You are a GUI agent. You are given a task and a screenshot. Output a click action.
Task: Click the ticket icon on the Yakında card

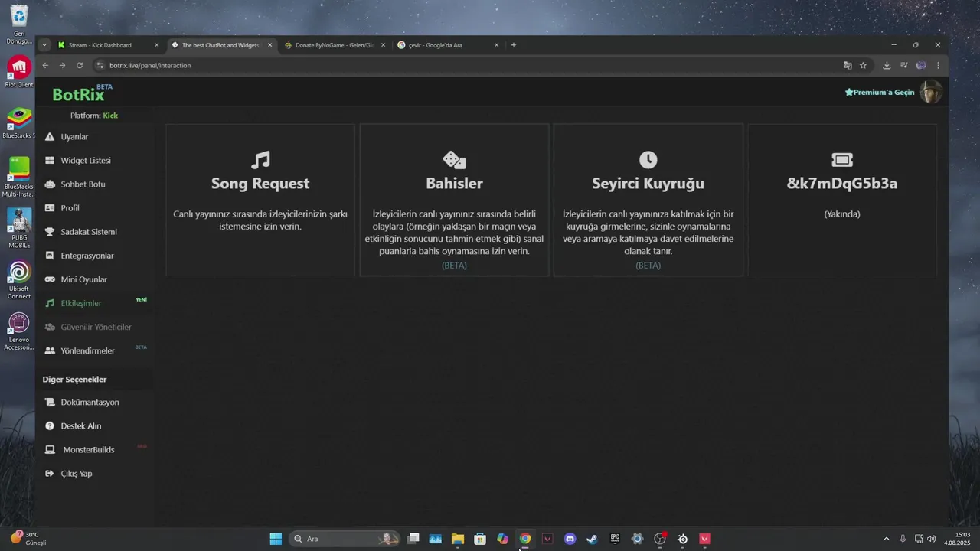coord(842,159)
